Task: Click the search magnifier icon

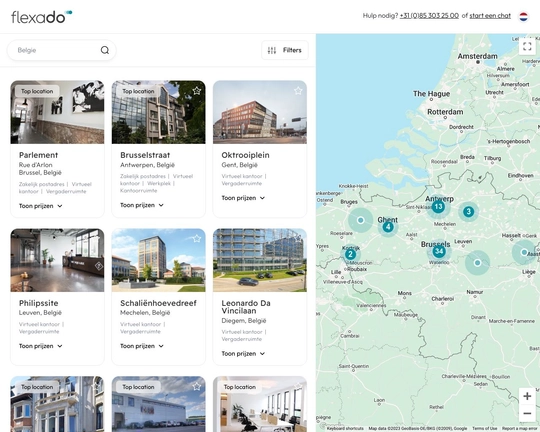Action: tap(105, 50)
